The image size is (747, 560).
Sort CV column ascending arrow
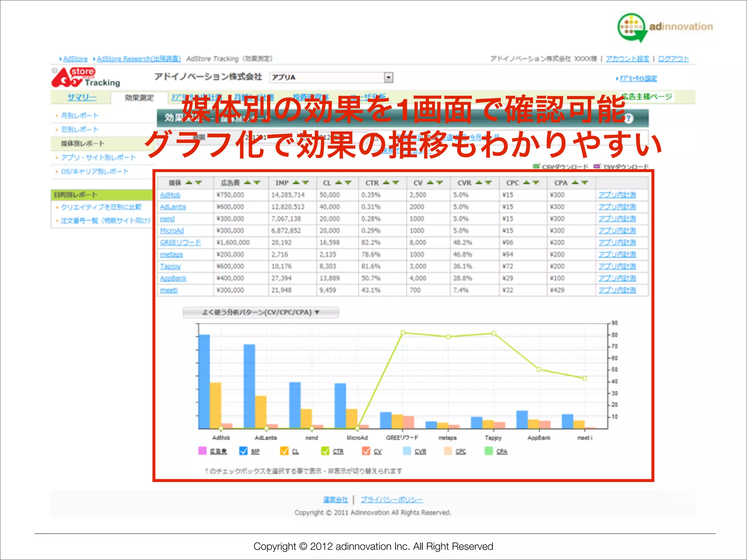pos(430,182)
